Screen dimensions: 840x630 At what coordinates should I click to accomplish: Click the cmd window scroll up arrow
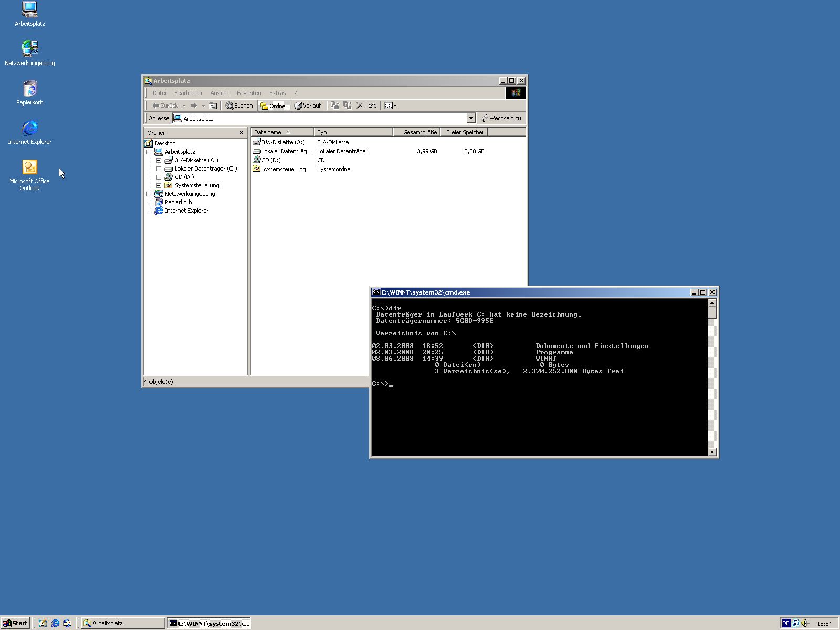tap(712, 303)
